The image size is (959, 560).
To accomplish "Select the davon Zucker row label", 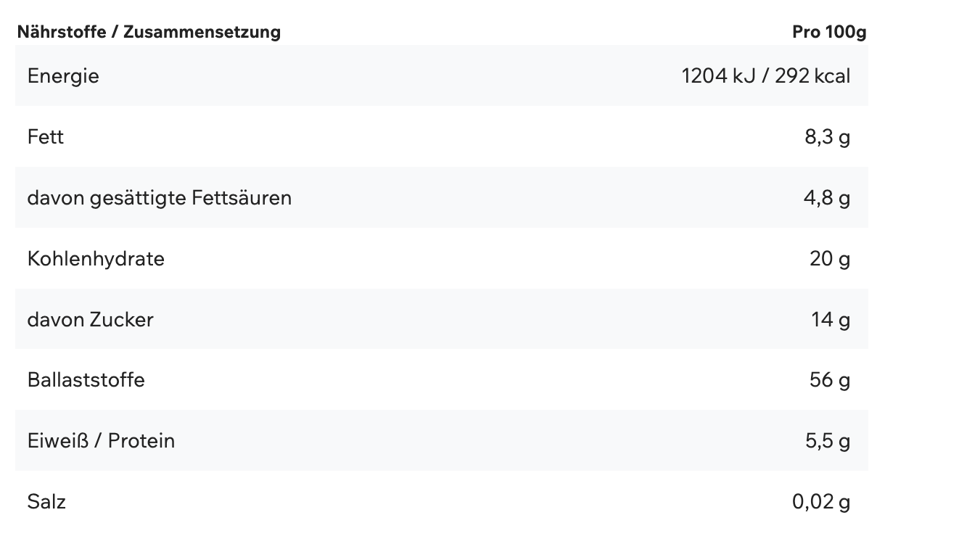I will coord(90,320).
